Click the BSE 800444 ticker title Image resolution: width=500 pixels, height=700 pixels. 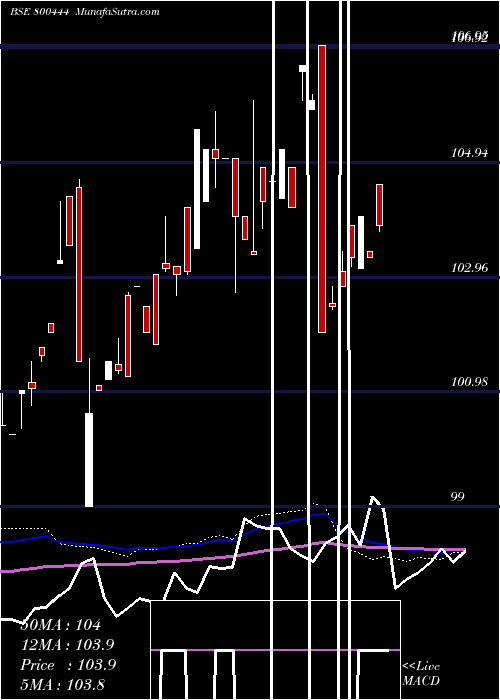click(39, 11)
